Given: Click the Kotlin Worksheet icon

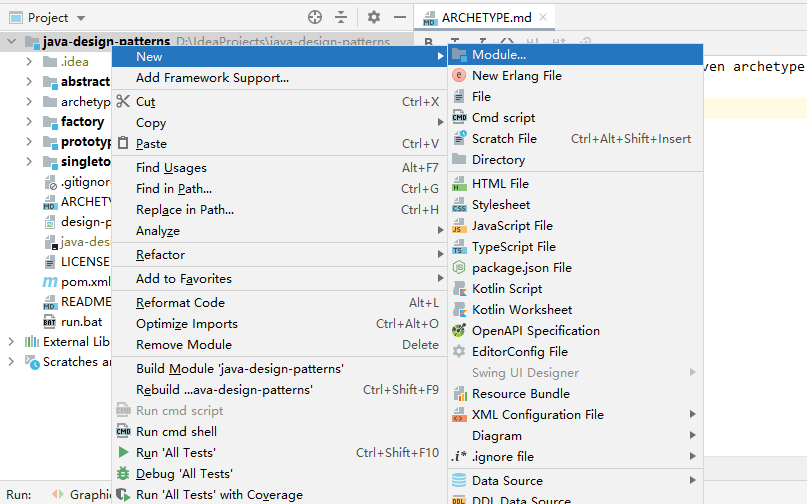Looking at the screenshot, I should point(459,309).
